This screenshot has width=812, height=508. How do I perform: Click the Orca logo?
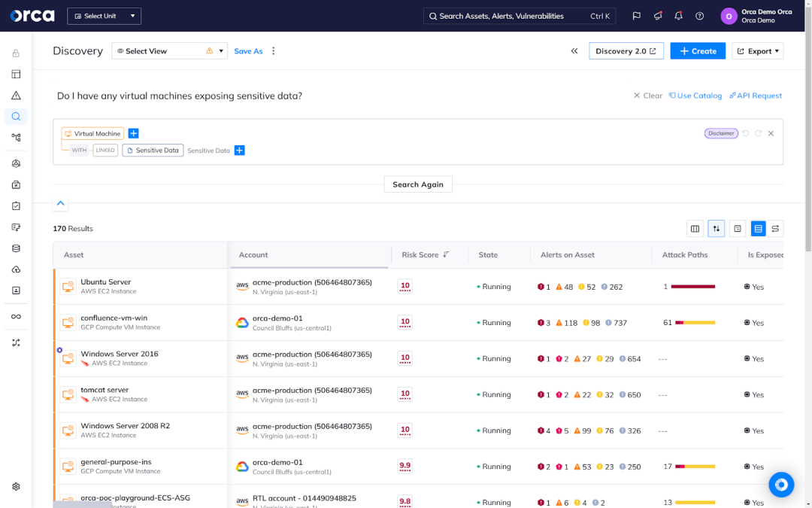pyautogui.click(x=32, y=16)
